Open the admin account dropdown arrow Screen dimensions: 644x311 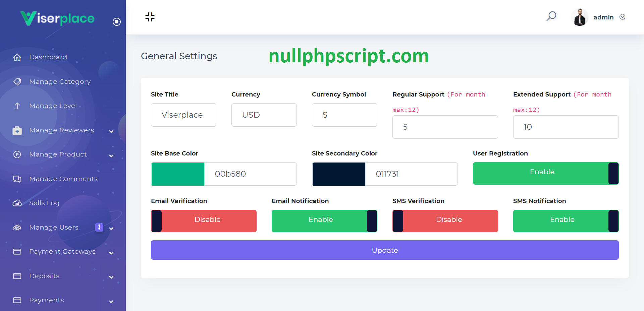pos(622,17)
